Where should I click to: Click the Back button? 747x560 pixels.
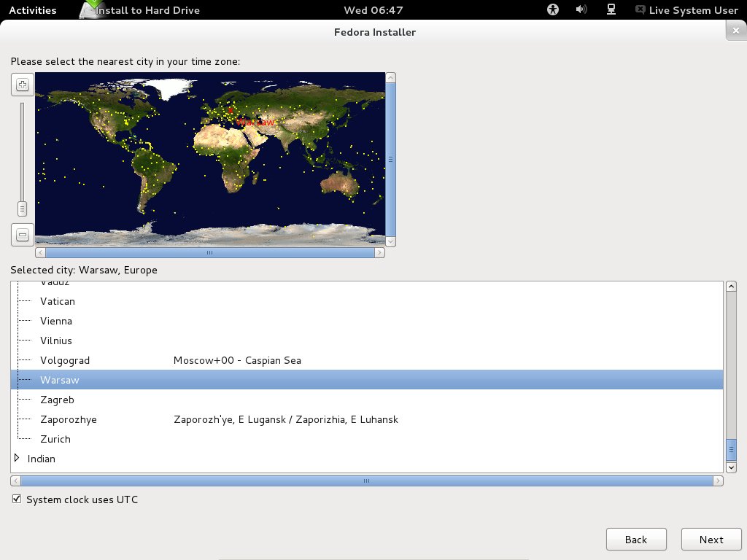coord(636,540)
